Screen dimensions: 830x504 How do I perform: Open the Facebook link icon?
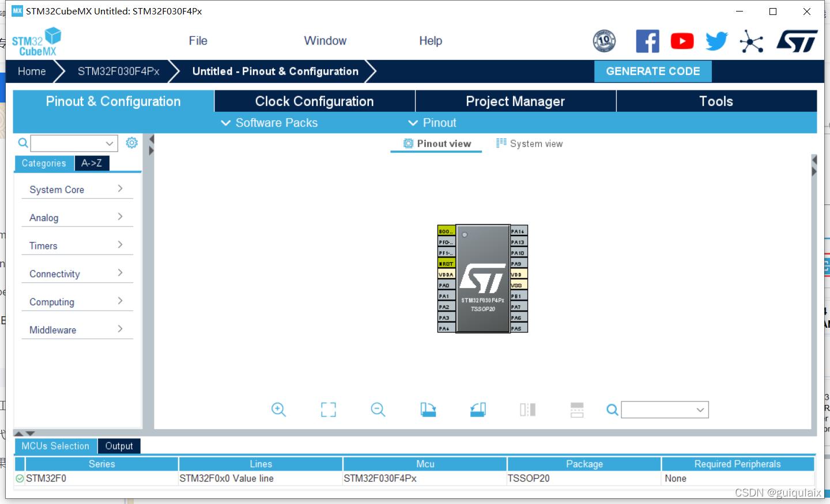point(647,41)
